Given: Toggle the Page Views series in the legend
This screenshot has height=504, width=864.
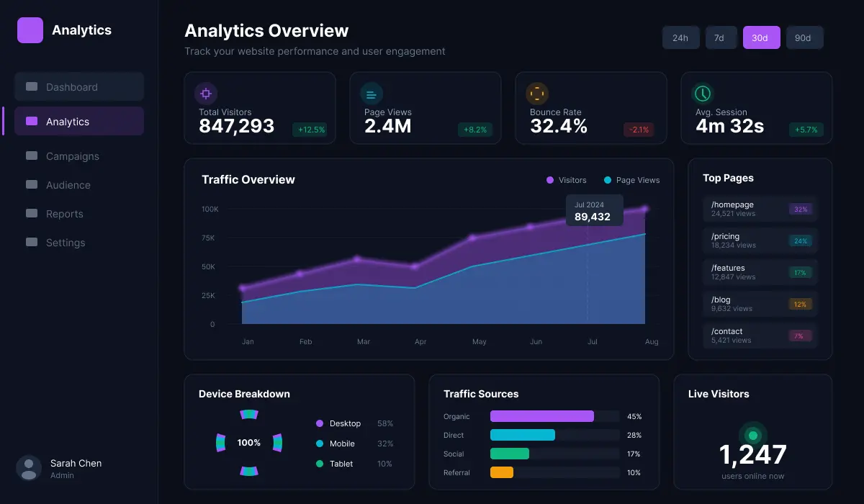Looking at the screenshot, I should [631, 180].
